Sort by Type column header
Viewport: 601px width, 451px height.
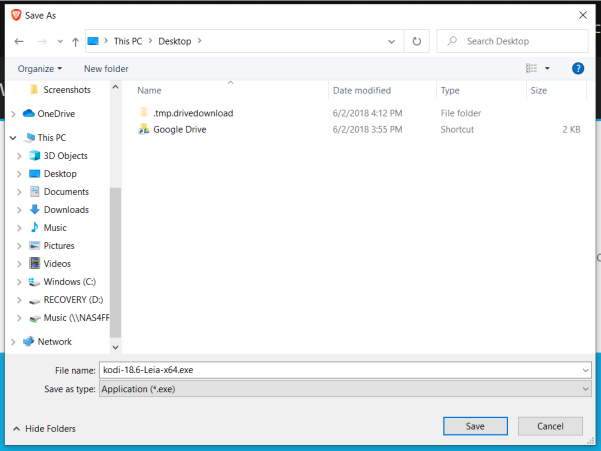[x=450, y=90]
